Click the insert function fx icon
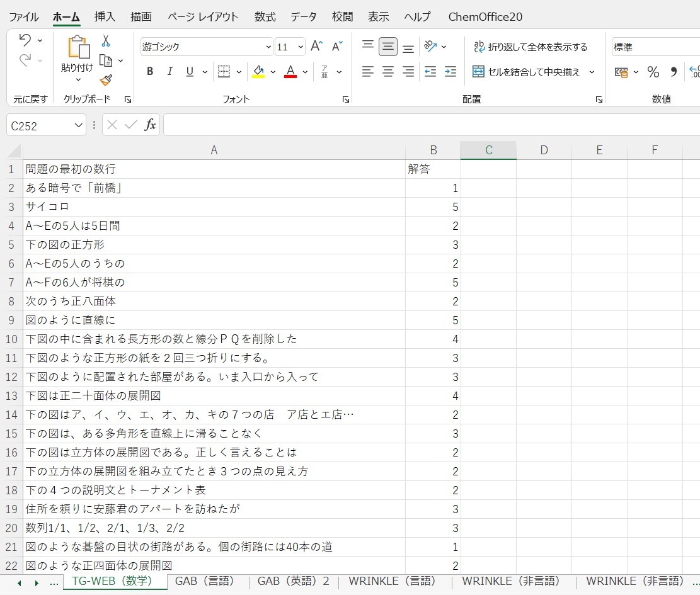The width and height of the screenshot is (700, 595). point(150,125)
